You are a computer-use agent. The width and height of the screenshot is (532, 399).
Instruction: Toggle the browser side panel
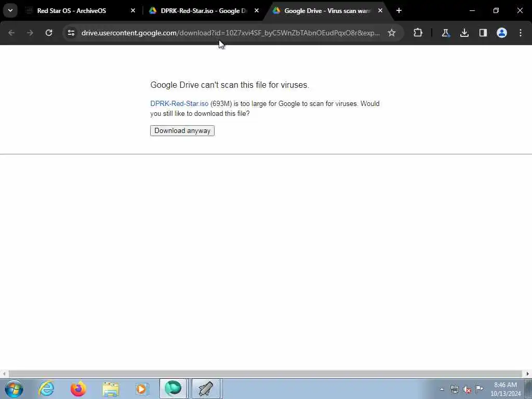(x=483, y=33)
